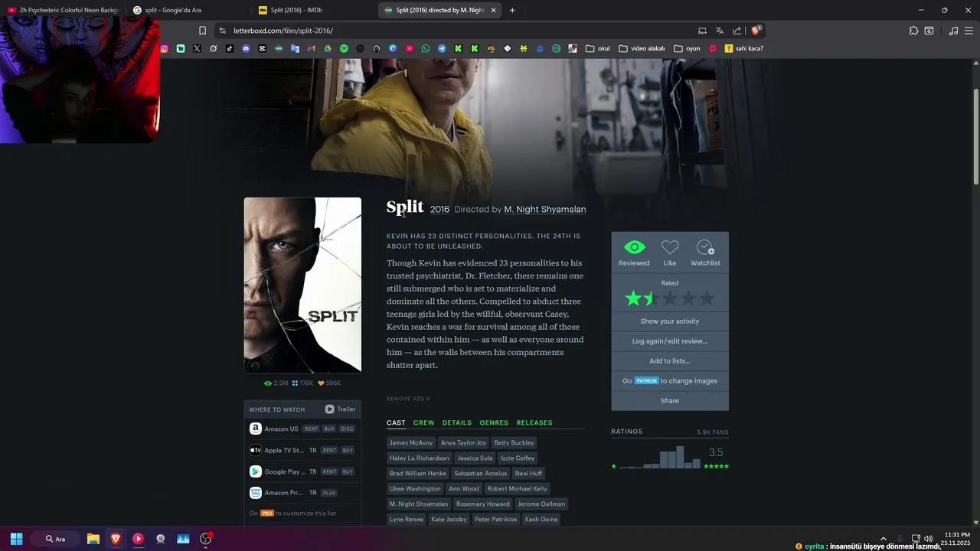This screenshot has width=980, height=551.
Task: Open Anya Taylor-Joy cast page
Action: pos(463,442)
